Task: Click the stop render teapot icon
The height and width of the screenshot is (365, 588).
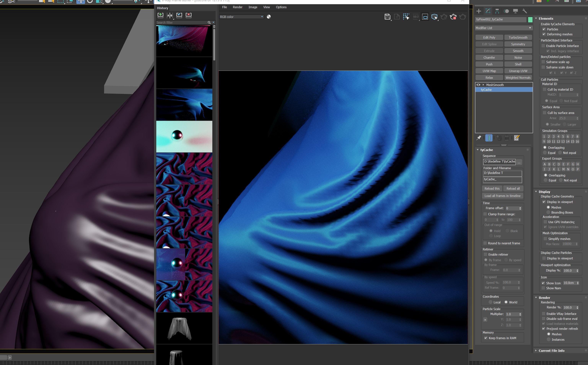Action: (453, 17)
